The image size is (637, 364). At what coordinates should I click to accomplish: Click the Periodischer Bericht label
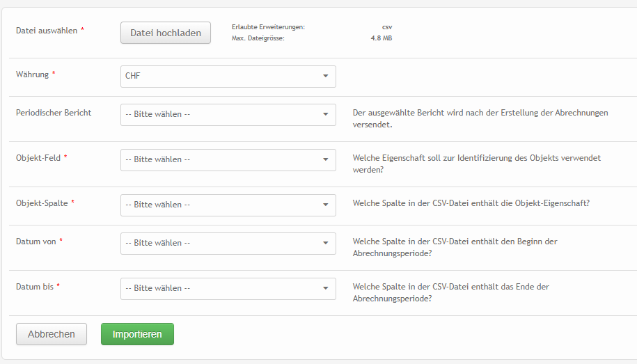click(x=54, y=113)
